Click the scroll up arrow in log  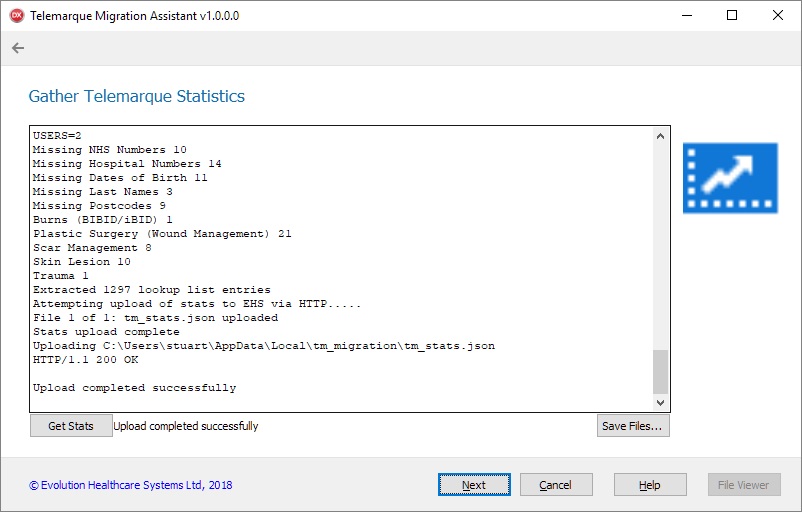660,136
